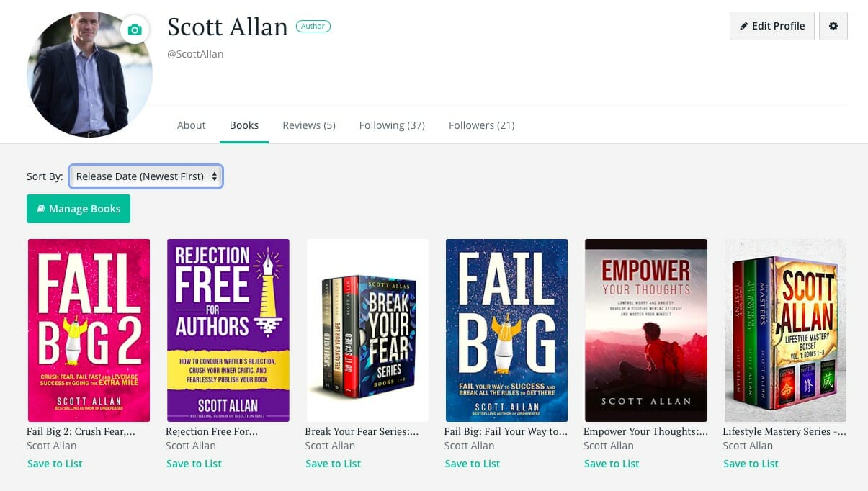Screen dimensions: 868x491
Task: Click the Edit Profile button
Action: click(x=771, y=25)
